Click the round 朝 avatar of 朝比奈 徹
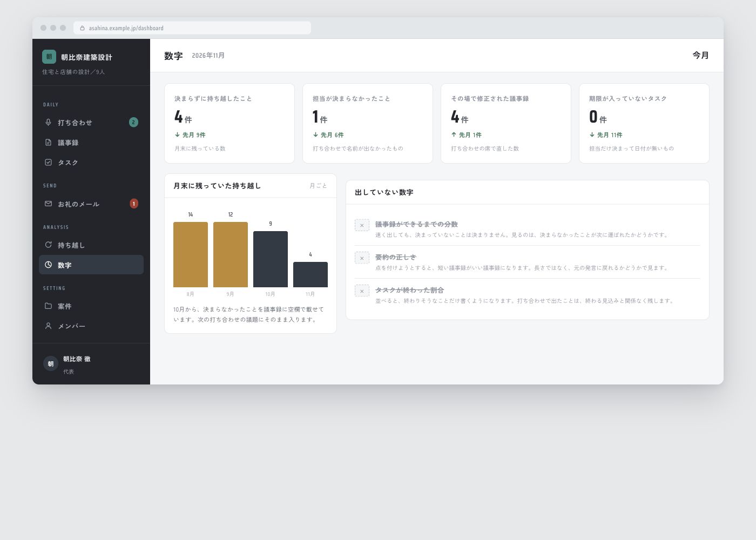Screen dimensions: 756x540 [51, 363]
